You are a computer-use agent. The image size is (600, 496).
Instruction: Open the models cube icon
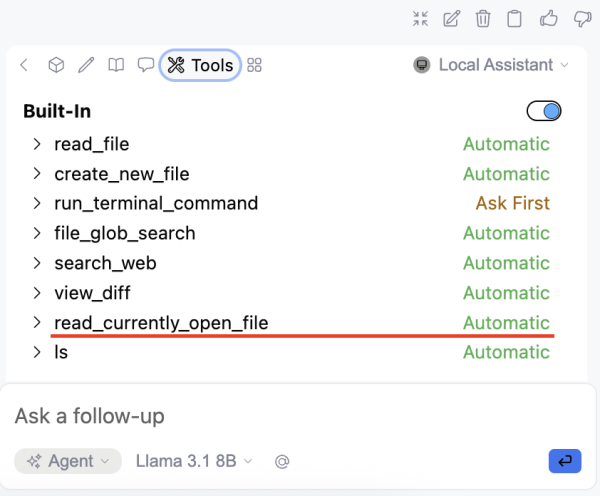[57, 65]
